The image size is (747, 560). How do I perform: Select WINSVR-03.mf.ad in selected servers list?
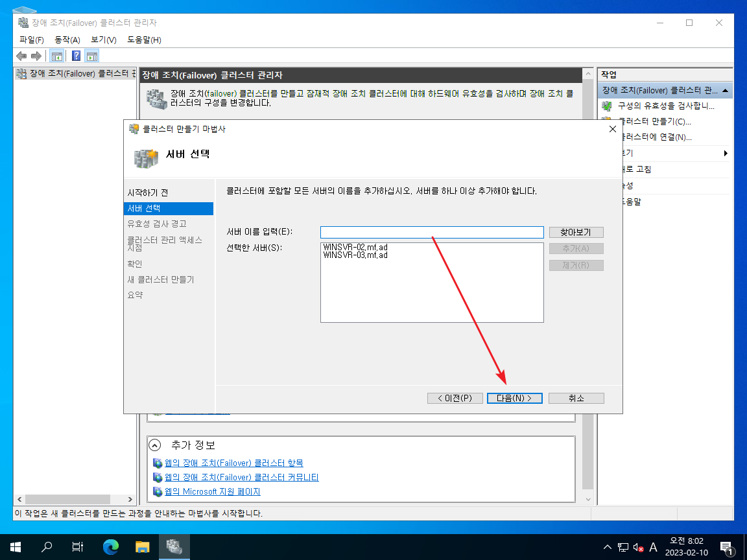click(x=355, y=255)
